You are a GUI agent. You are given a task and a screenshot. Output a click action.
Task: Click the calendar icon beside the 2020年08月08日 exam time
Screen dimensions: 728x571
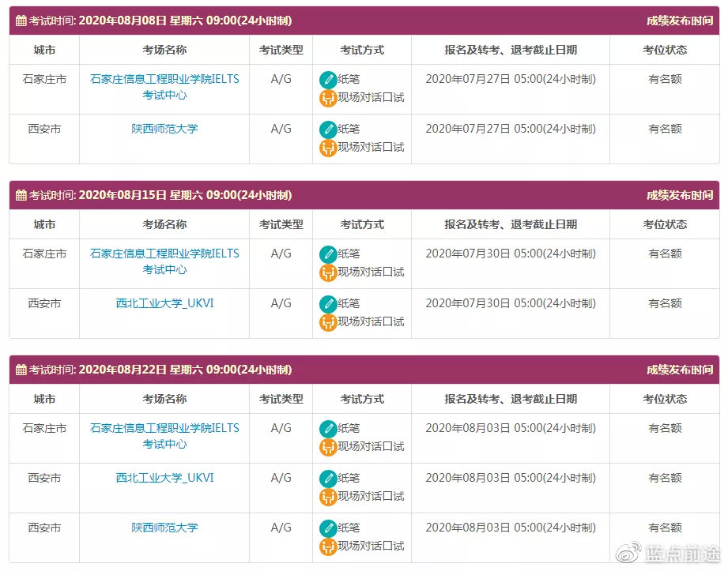[x=21, y=21]
